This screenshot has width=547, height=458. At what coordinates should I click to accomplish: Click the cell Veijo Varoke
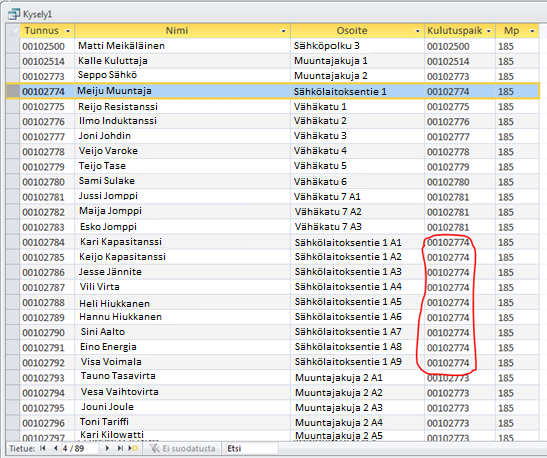tap(182, 151)
